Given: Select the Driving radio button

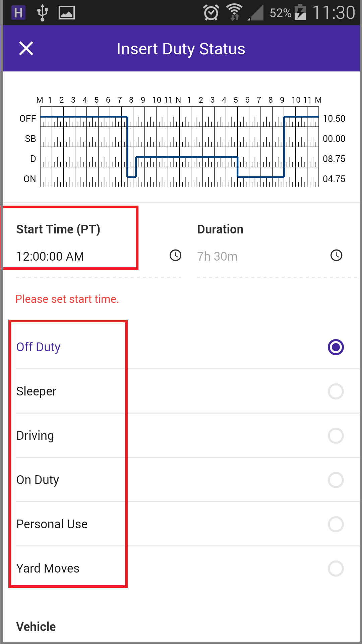Looking at the screenshot, I should (336, 436).
